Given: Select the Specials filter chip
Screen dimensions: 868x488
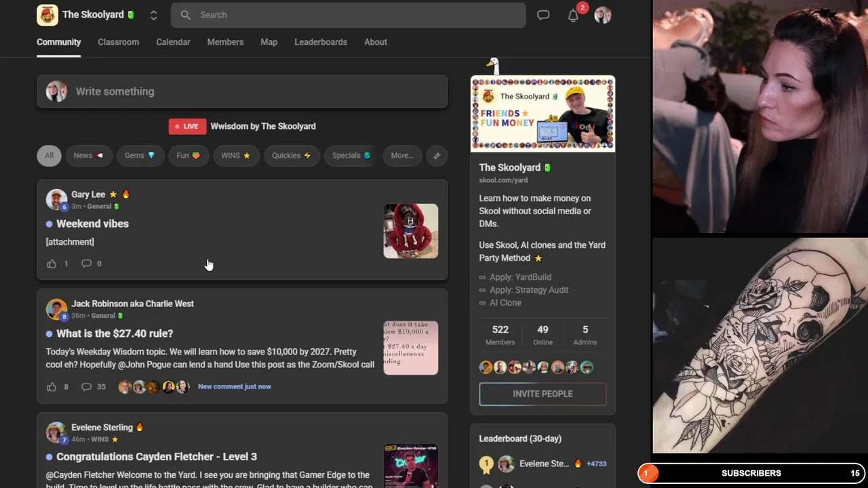Looking at the screenshot, I should pos(351,155).
